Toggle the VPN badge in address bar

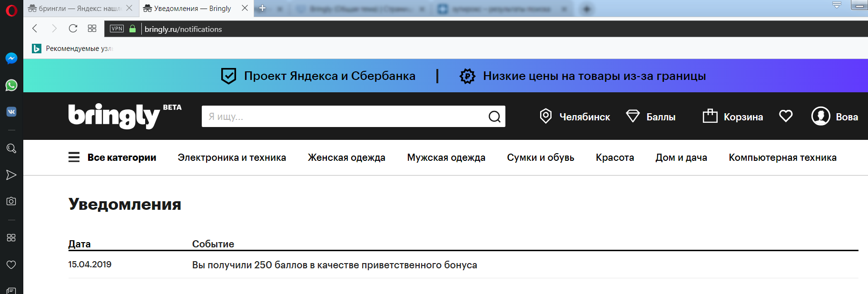(117, 29)
